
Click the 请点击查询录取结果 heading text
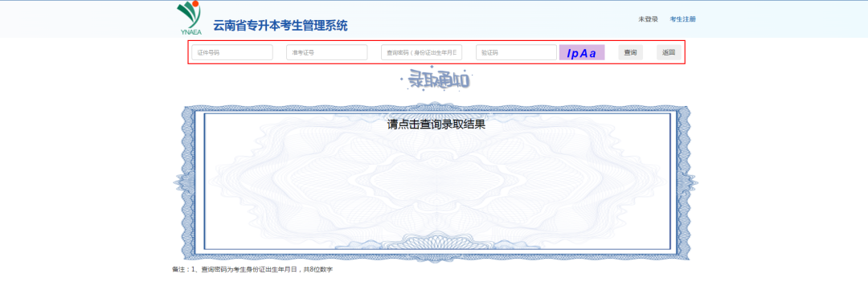click(436, 125)
